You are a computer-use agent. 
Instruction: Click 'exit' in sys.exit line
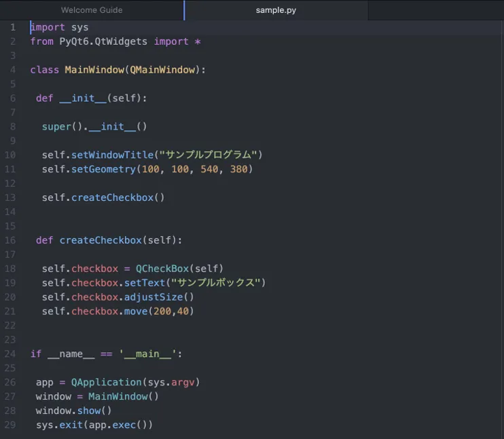(71, 425)
